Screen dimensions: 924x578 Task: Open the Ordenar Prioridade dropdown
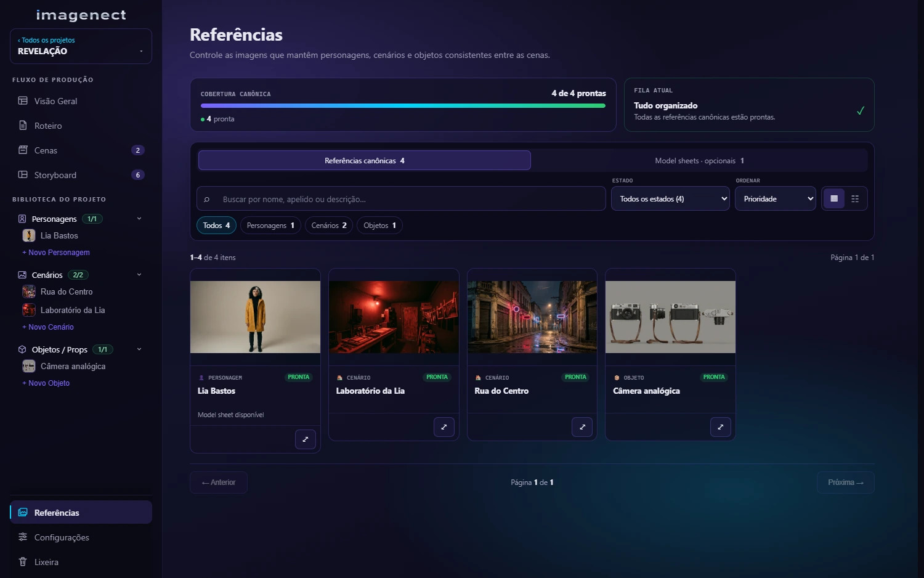[776, 198]
